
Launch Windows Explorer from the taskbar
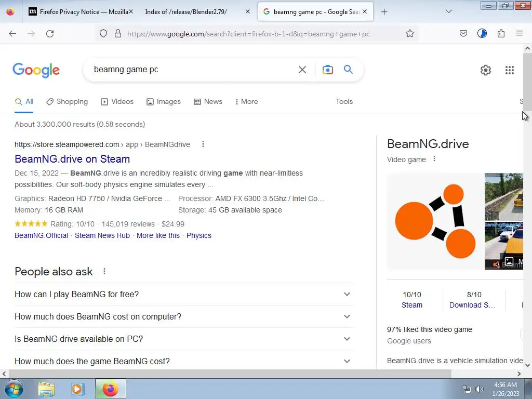coord(46,389)
